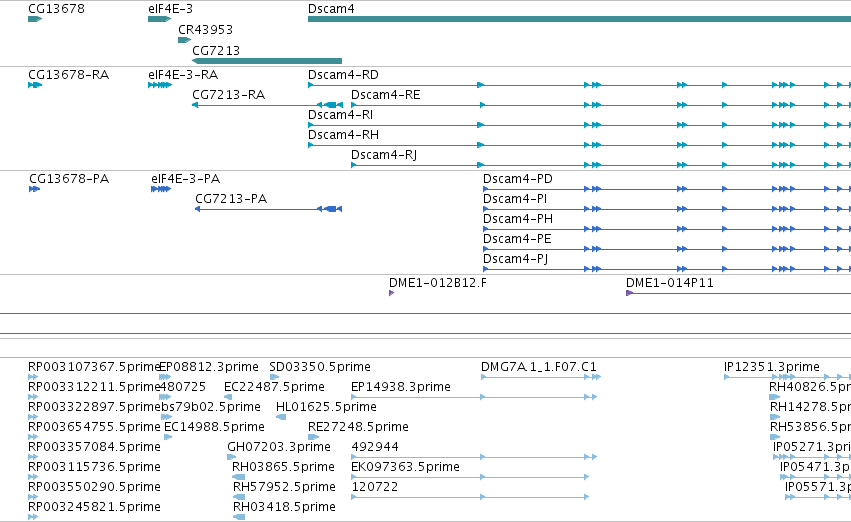Select the CR43953 gene label
Viewport: 851px width, 522px height.
tap(205, 29)
